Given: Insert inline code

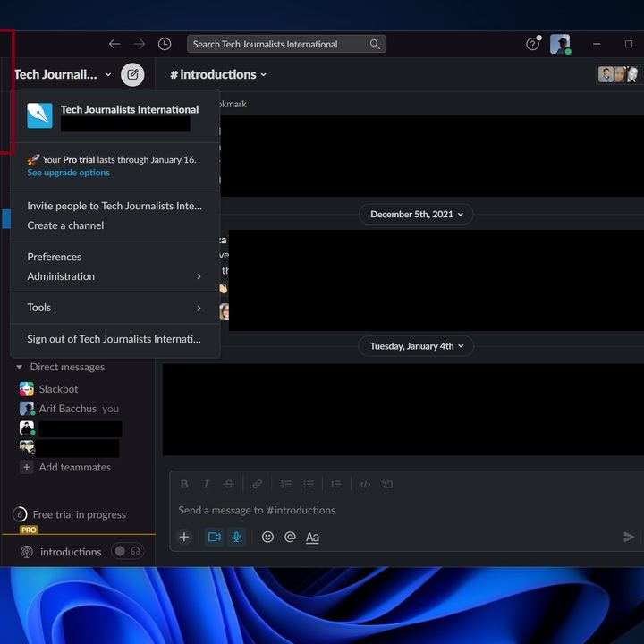Looking at the screenshot, I should tap(365, 484).
